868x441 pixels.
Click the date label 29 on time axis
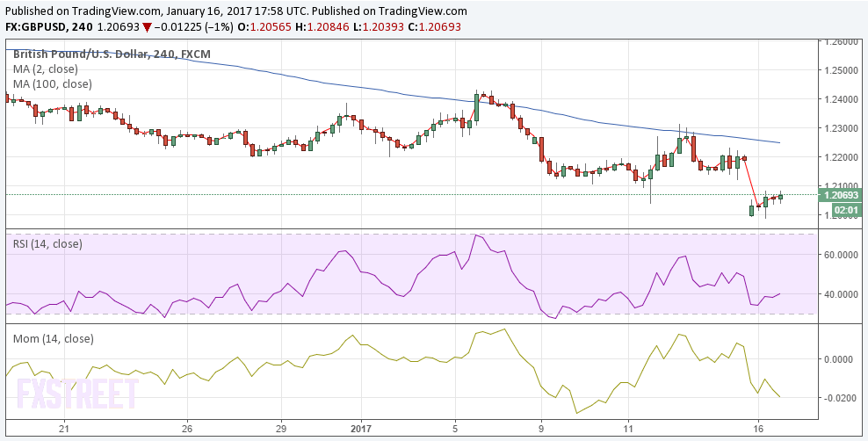(280, 429)
